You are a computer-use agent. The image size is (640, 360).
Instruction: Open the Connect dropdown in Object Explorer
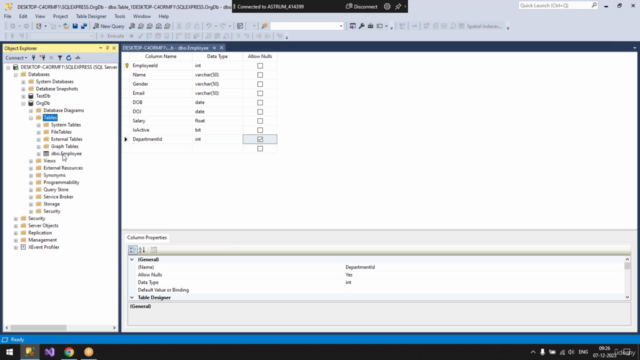(16, 58)
